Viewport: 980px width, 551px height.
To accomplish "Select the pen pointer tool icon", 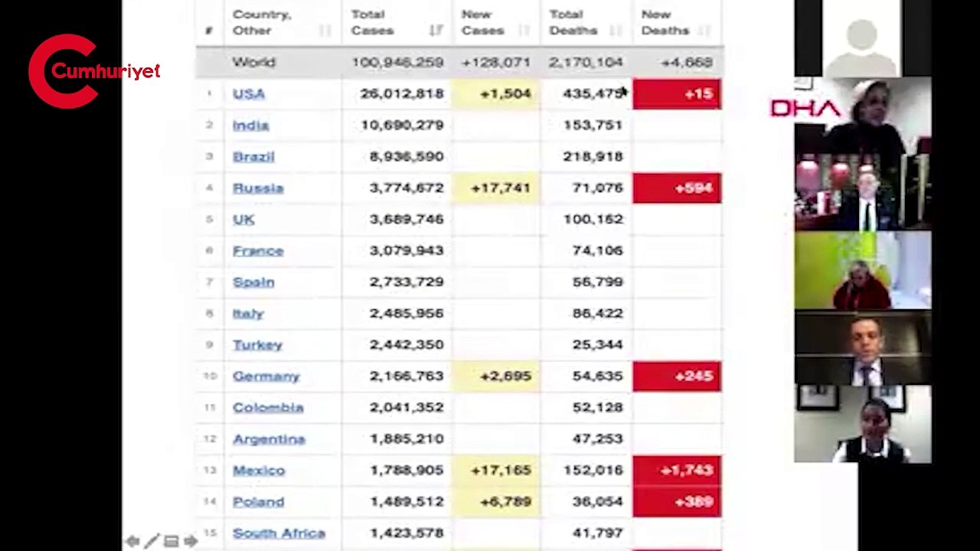I will tap(152, 542).
